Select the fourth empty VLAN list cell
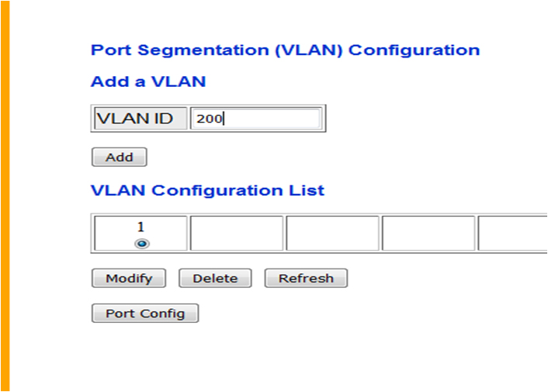Image resolution: width=548 pixels, height=392 pixels. point(428,234)
